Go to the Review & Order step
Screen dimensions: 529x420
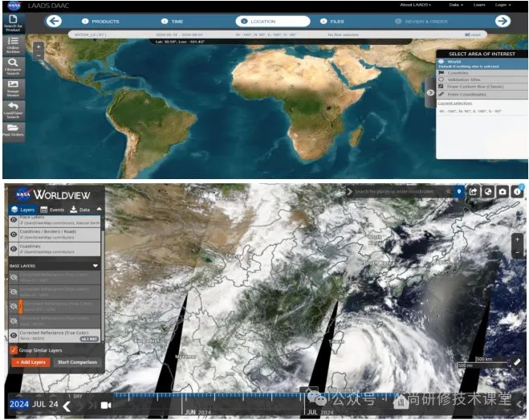click(x=421, y=21)
